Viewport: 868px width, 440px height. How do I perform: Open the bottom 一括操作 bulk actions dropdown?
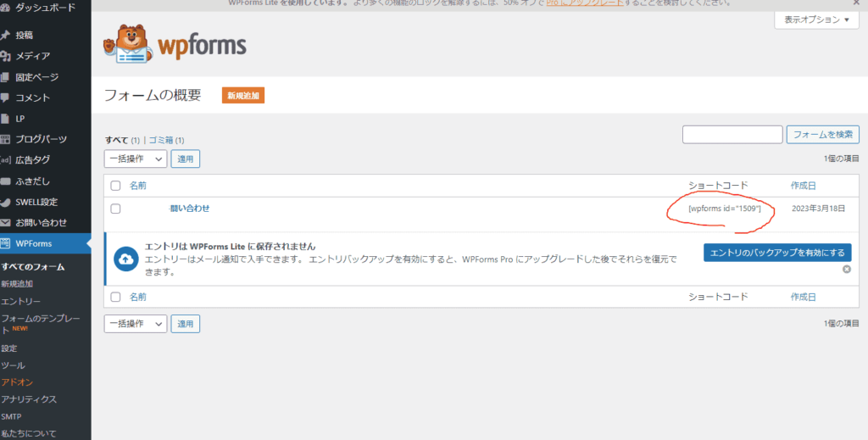pyautogui.click(x=136, y=324)
